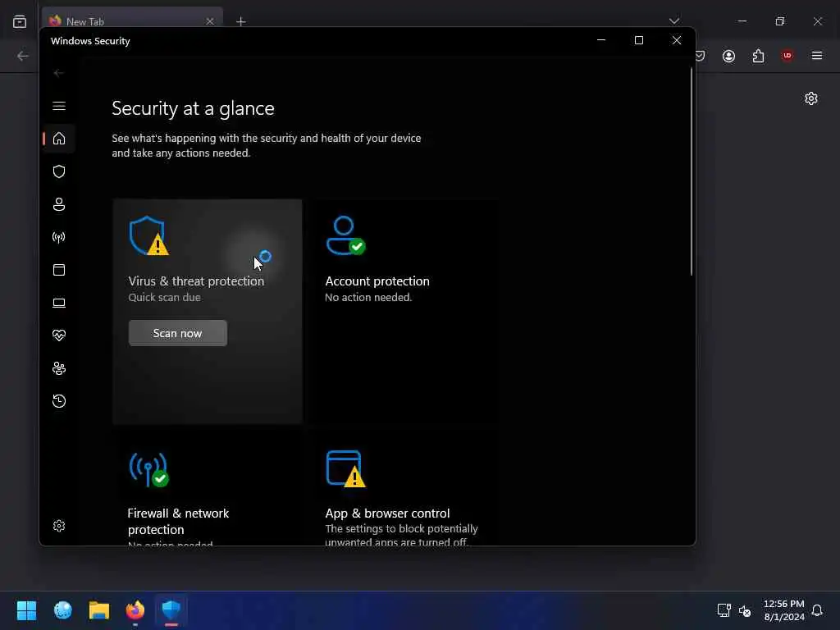Open New Tab personalize gear icon in Firefox

pos(811,98)
